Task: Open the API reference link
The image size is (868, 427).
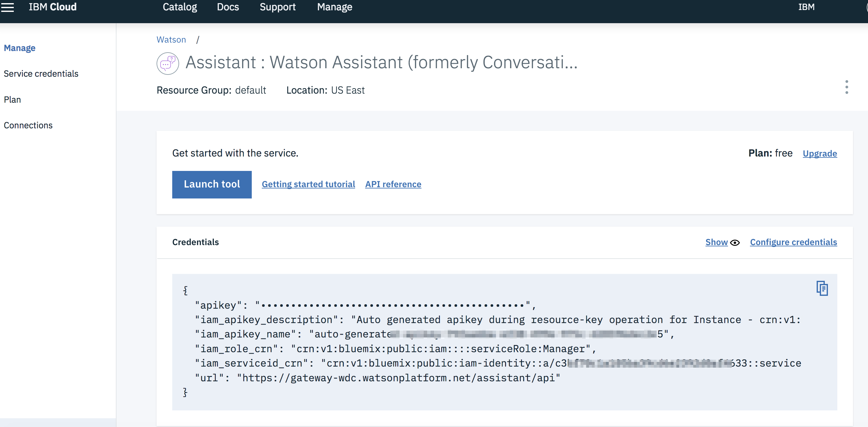Action: pyautogui.click(x=393, y=184)
